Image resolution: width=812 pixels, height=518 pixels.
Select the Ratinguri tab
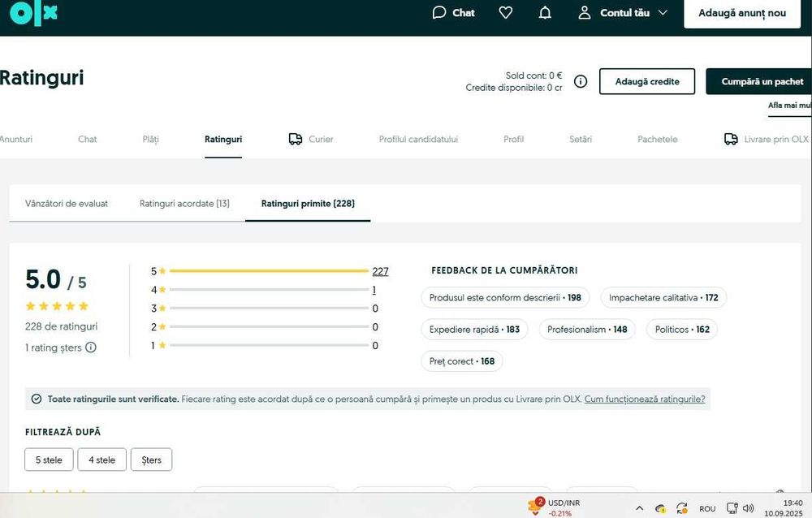click(223, 140)
